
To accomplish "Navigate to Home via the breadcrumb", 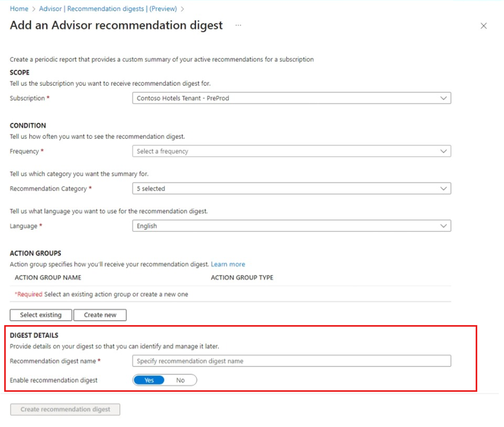I will [x=19, y=9].
